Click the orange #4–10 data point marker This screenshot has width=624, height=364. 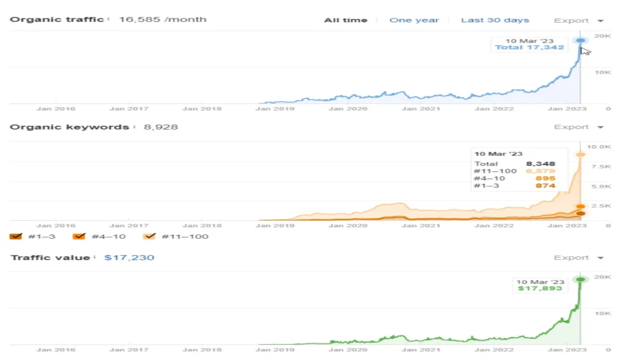[x=581, y=207]
